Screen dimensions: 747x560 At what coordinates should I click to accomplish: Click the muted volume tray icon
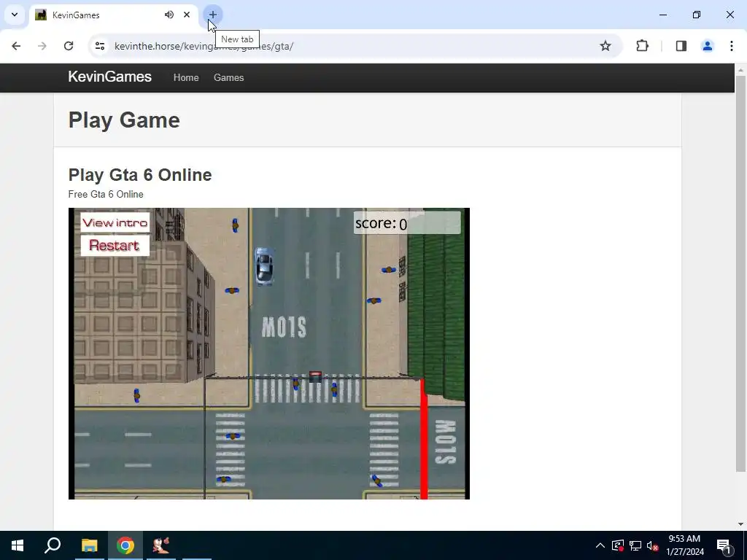coord(652,545)
